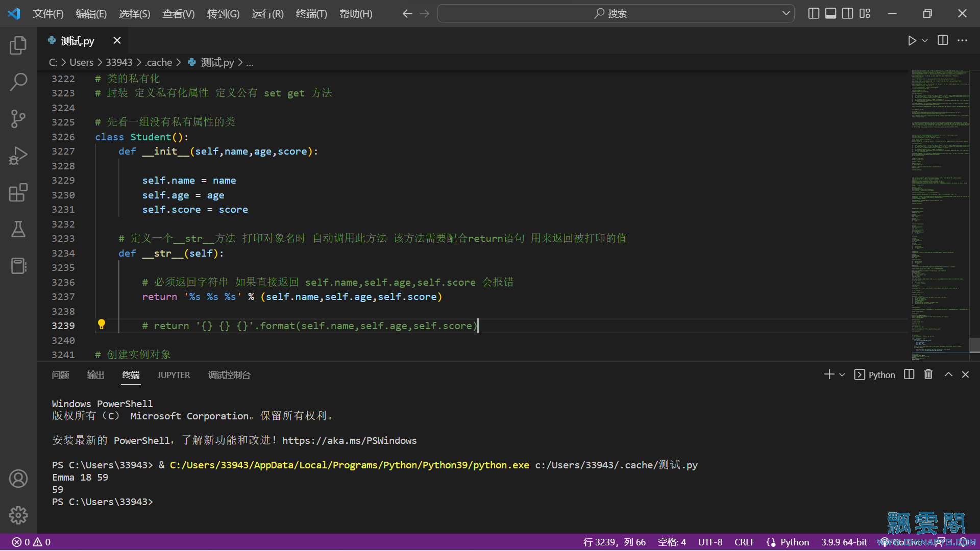Show code actions via lightbulb icon

tap(102, 324)
